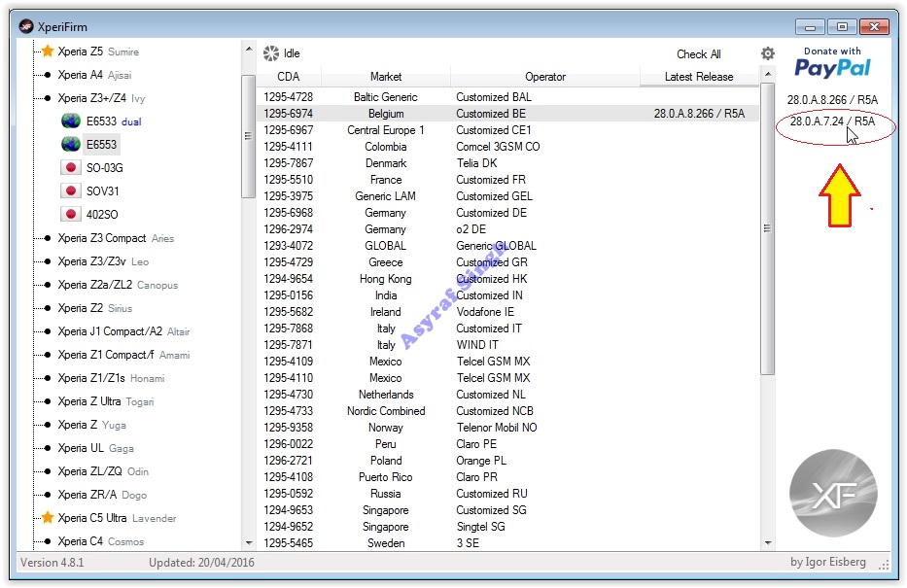Sort by the Latest Release column header
This screenshot has width=907, height=588.
699,77
